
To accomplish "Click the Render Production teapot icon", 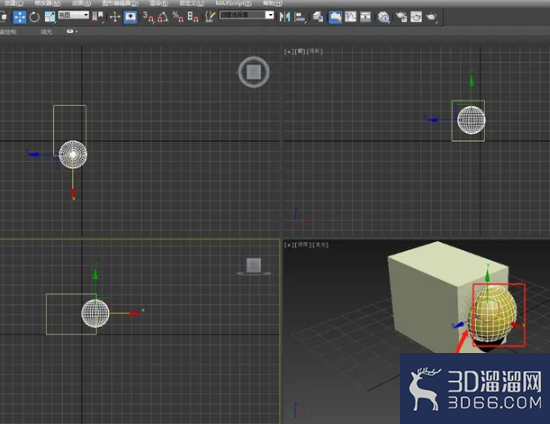I will 431,17.
